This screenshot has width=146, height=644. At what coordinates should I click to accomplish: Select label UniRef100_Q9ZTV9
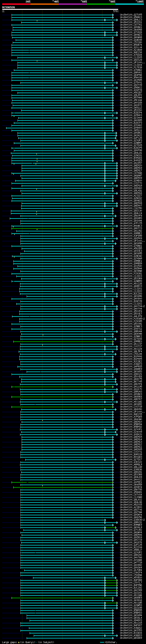click(x=131, y=85)
